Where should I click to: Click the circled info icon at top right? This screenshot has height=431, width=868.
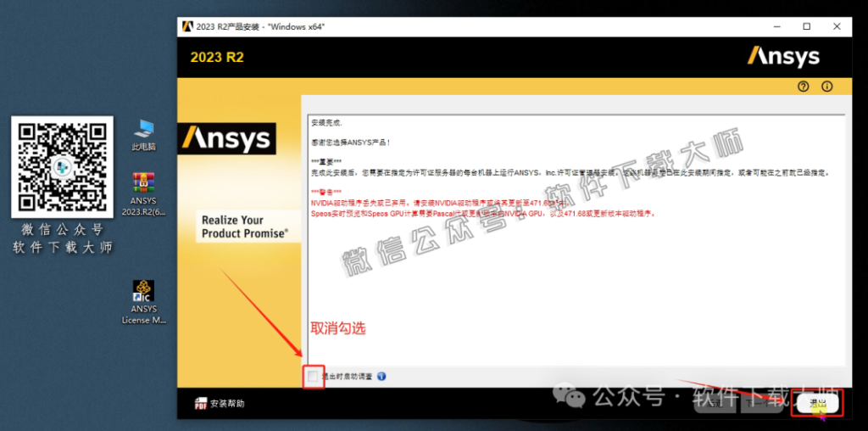[x=827, y=87]
